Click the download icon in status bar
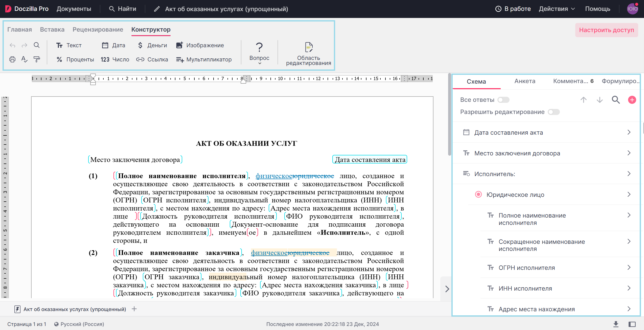Image resolution: width=644 pixels, height=330 pixels. 616,324
